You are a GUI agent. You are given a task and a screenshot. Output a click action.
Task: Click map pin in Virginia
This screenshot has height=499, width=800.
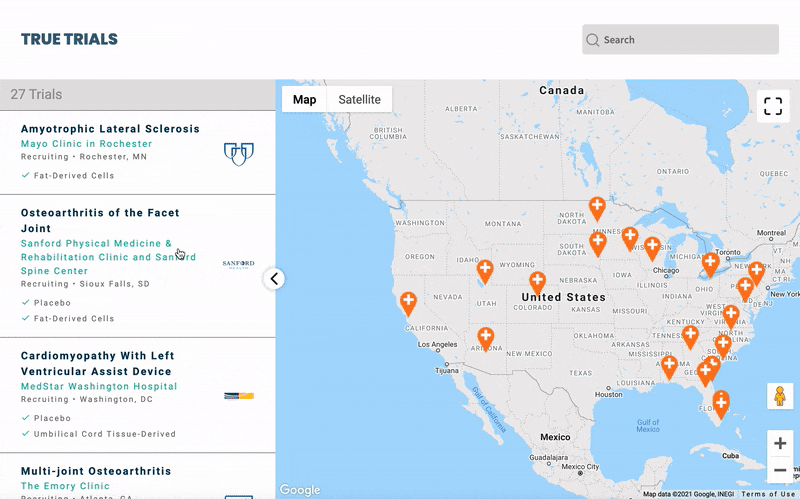pyautogui.click(x=731, y=316)
